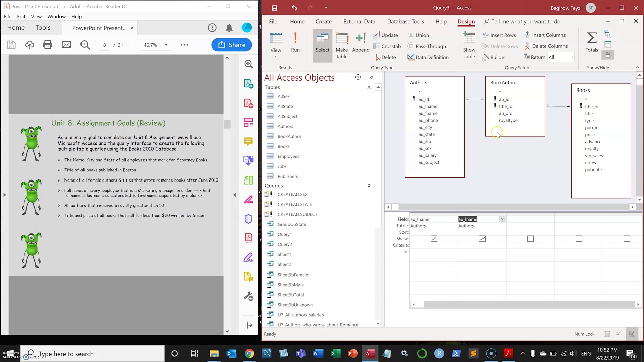
Task: Print the PDF in Acrobat Reader
Action: click(x=48, y=45)
